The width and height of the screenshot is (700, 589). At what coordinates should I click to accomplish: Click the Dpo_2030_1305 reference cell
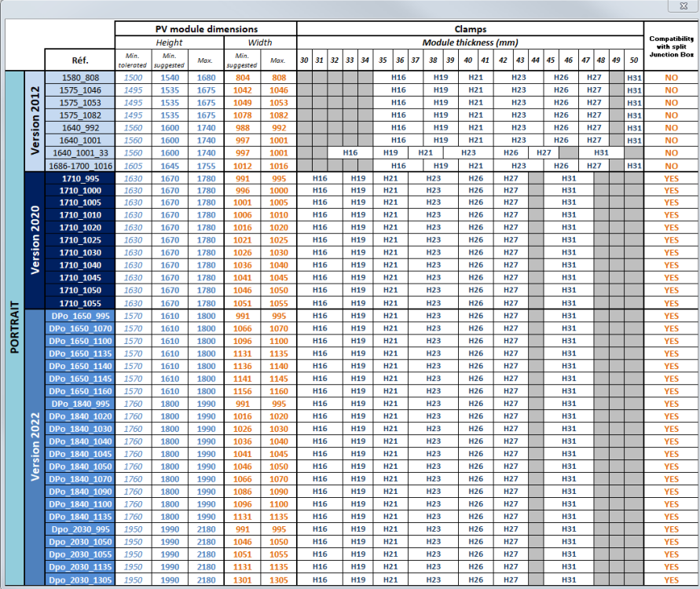80,580
